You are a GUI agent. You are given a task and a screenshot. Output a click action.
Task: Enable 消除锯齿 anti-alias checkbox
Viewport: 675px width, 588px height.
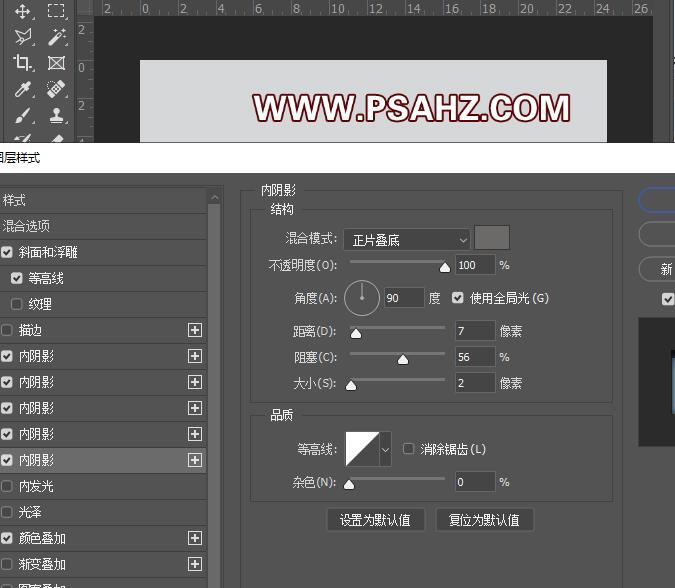[x=408, y=449]
